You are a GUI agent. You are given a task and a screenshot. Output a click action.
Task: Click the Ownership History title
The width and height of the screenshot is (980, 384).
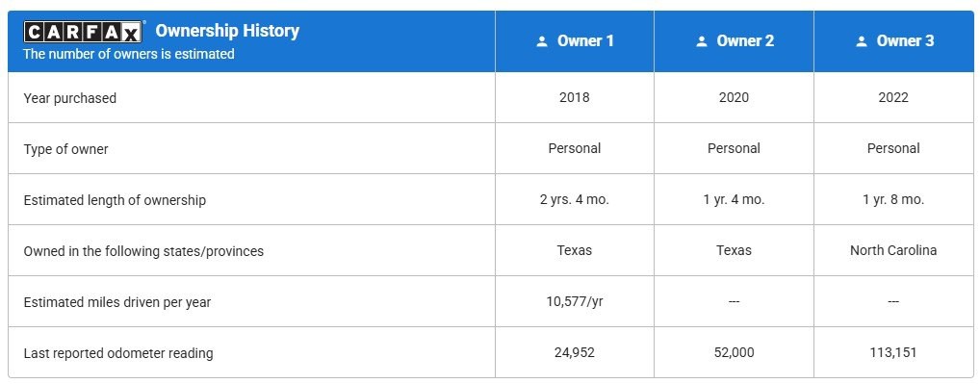click(227, 31)
